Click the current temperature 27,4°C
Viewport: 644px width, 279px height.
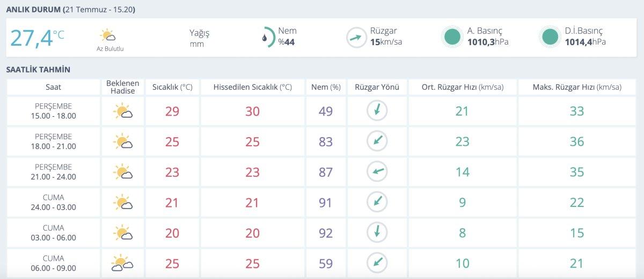[37, 38]
